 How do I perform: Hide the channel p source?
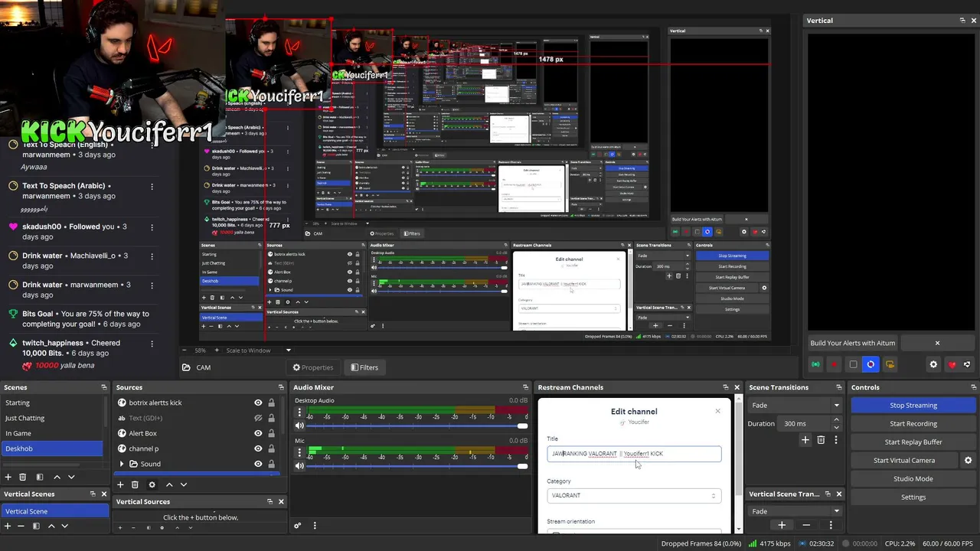pos(258,448)
